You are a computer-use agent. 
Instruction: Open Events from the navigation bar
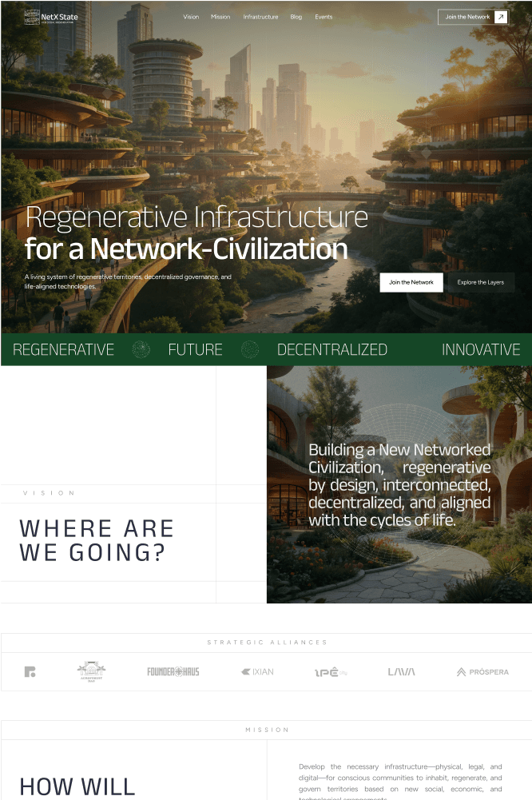click(324, 17)
